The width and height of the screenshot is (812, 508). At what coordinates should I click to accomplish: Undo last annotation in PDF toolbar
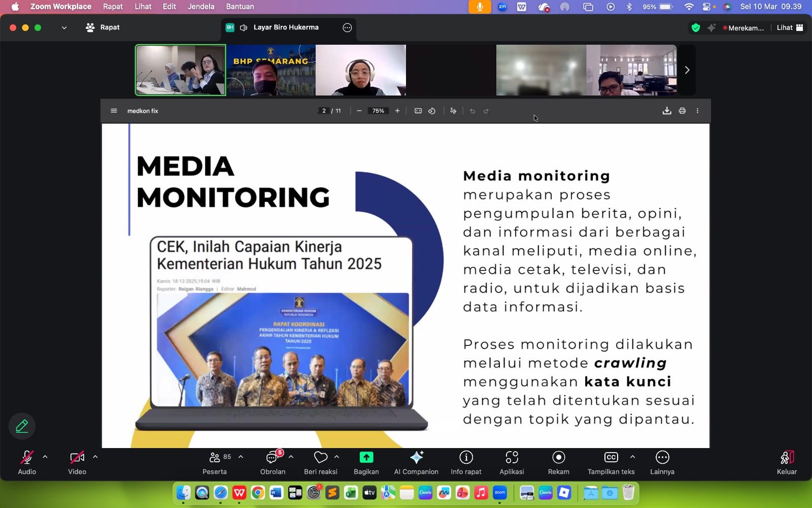(472, 111)
